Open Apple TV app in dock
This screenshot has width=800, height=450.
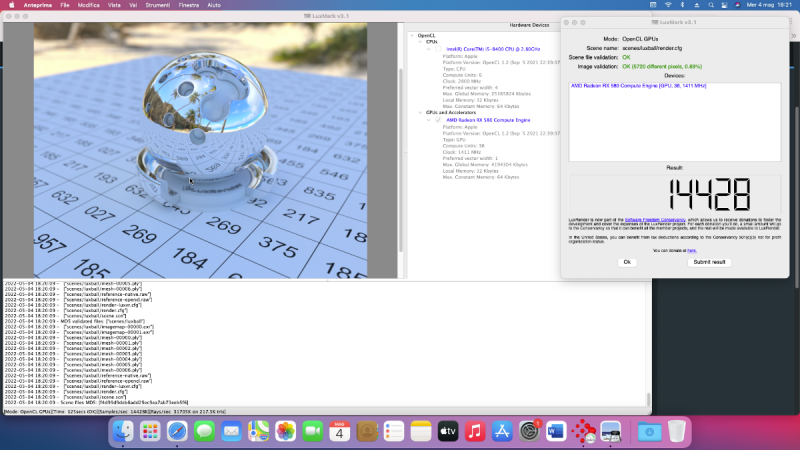click(x=448, y=432)
